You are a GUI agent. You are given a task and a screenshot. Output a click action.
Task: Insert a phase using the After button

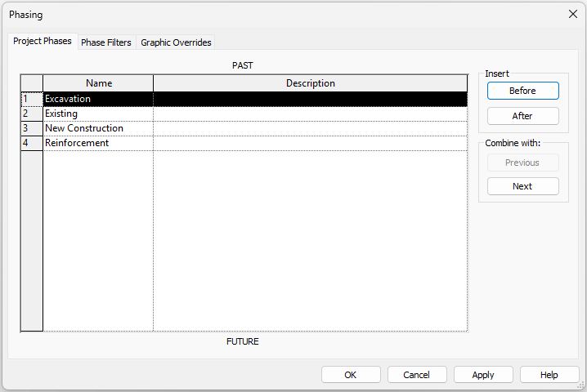tap(522, 116)
